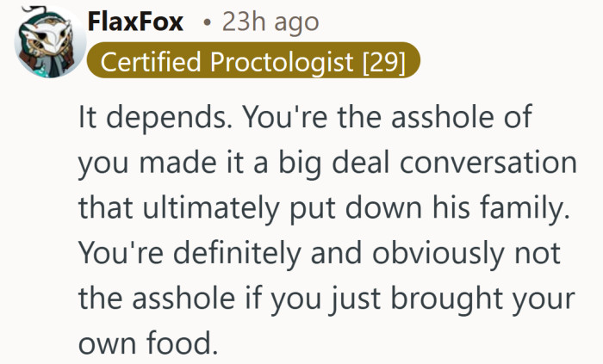Screen dimensions: 603x364
Task: Open the FlaxFox username profile link
Action: click(135, 23)
